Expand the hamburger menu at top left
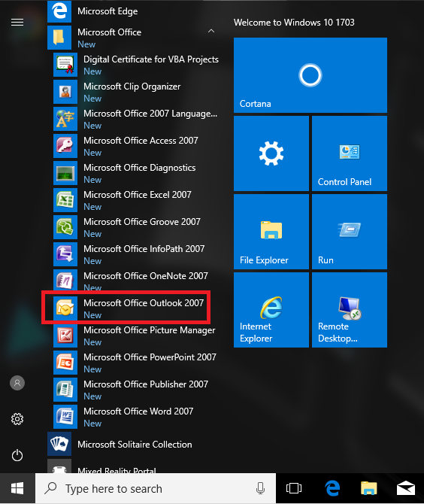Viewport: 424px width, 504px height. [x=17, y=22]
